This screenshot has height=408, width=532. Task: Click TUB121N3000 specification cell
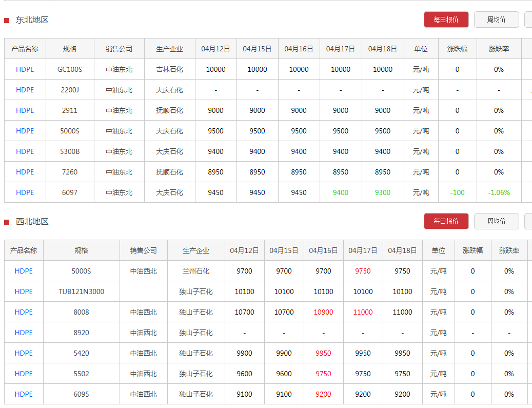(x=82, y=292)
